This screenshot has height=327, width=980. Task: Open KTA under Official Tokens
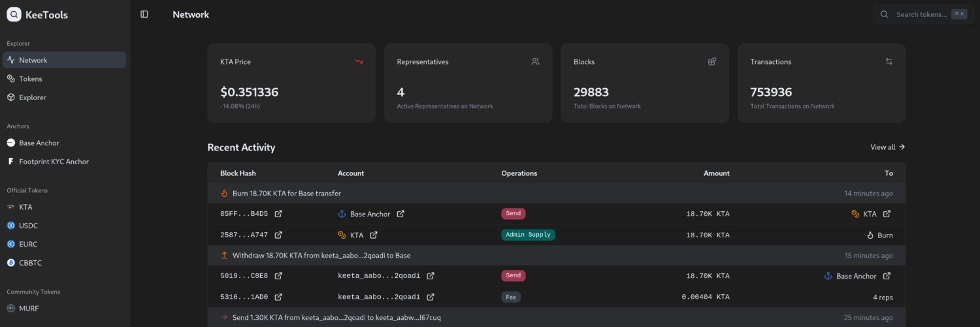click(64, 207)
